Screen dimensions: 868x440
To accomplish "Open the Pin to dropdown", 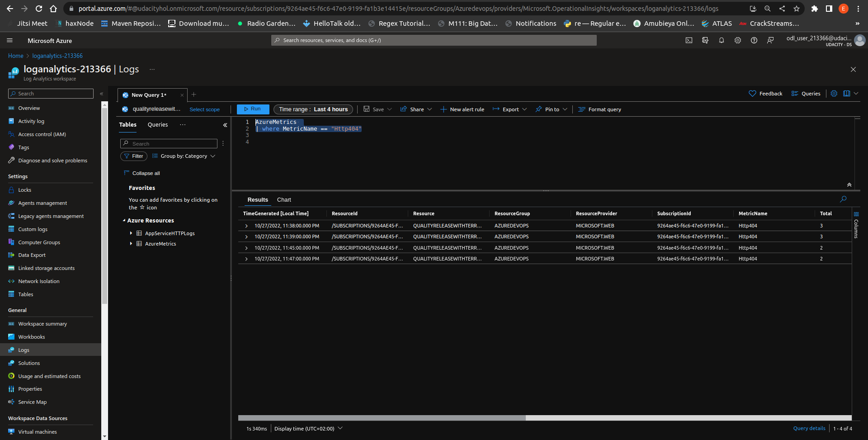I will (552, 109).
